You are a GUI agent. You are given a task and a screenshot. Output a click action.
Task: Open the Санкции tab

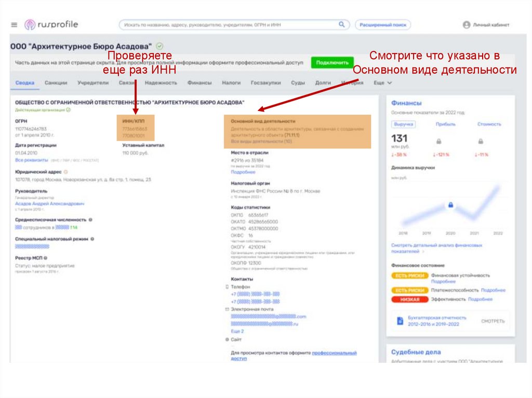click(x=56, y=83)
